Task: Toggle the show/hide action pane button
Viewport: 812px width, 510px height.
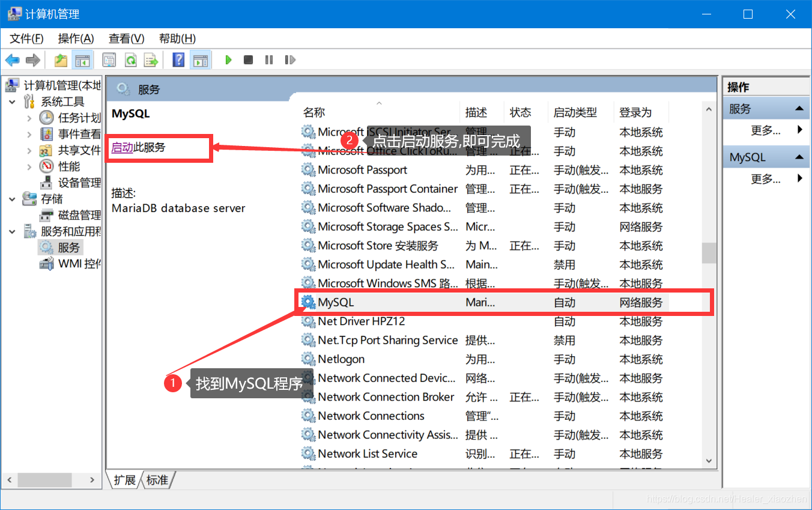Action: click(200, 60)
